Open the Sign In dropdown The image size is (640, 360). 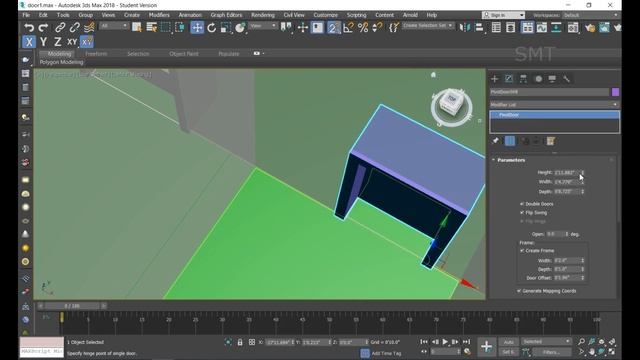click(503, 15)
